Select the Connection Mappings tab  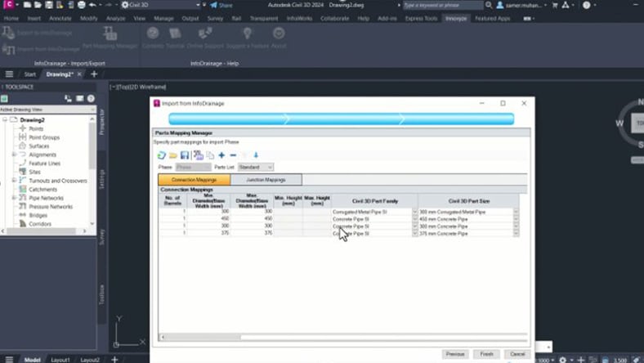click(x=195, y=180)
